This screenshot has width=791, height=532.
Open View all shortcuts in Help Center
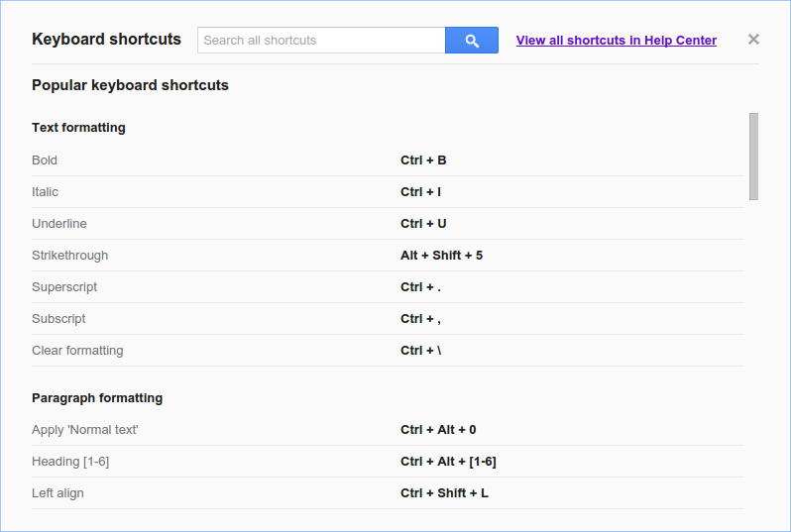(617, 41)
